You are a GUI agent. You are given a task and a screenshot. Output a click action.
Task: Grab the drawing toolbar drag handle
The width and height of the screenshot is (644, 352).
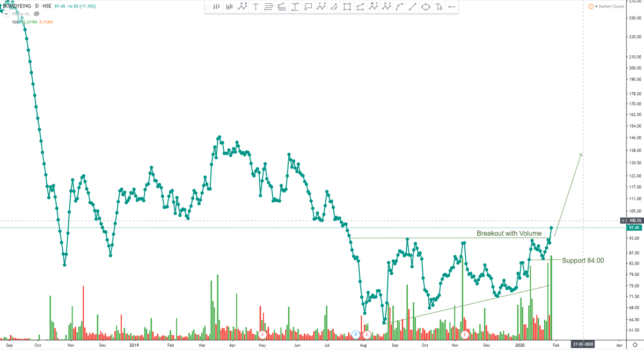pyautogui.click(x=207, y=7)
